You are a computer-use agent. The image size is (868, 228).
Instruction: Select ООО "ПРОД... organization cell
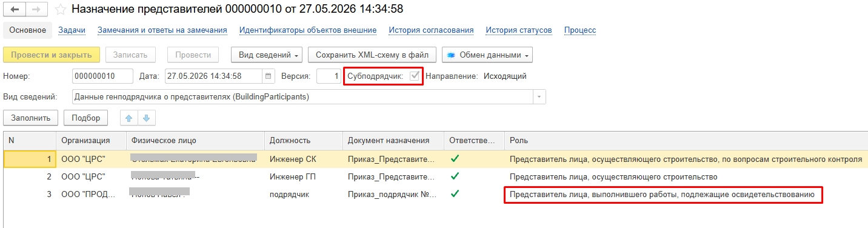point(92,194)
